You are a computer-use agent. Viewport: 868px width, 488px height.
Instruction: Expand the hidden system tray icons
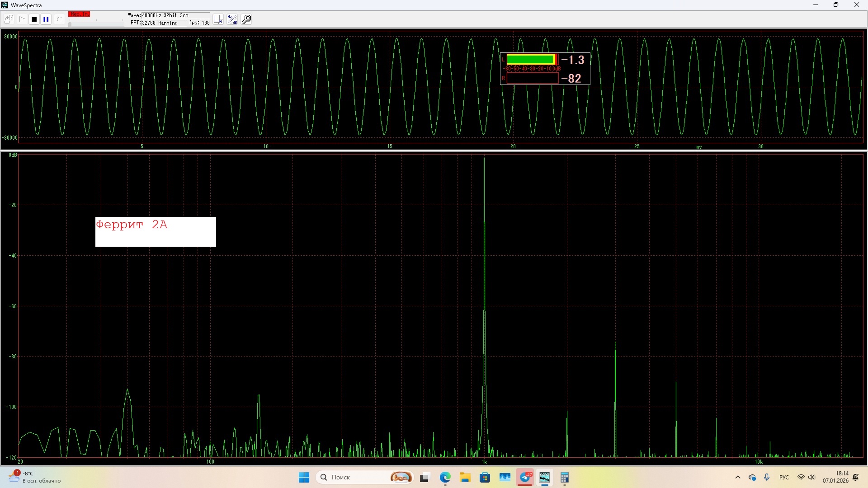coord(738,477)
